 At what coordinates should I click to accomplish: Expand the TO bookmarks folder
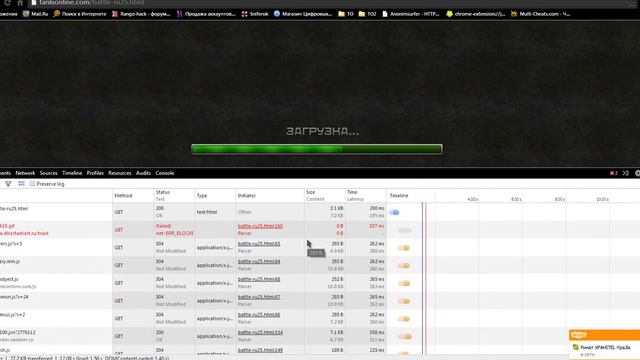pos(346,13)
